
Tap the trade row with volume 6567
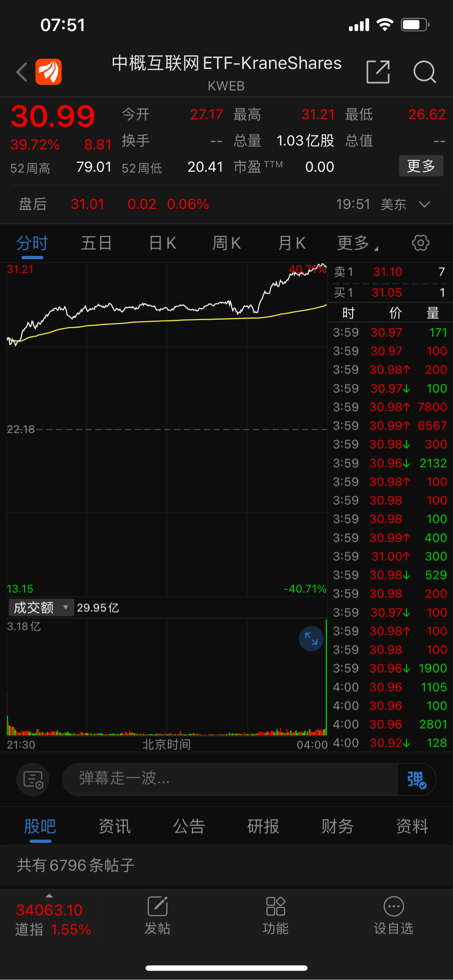click(390, 426)
